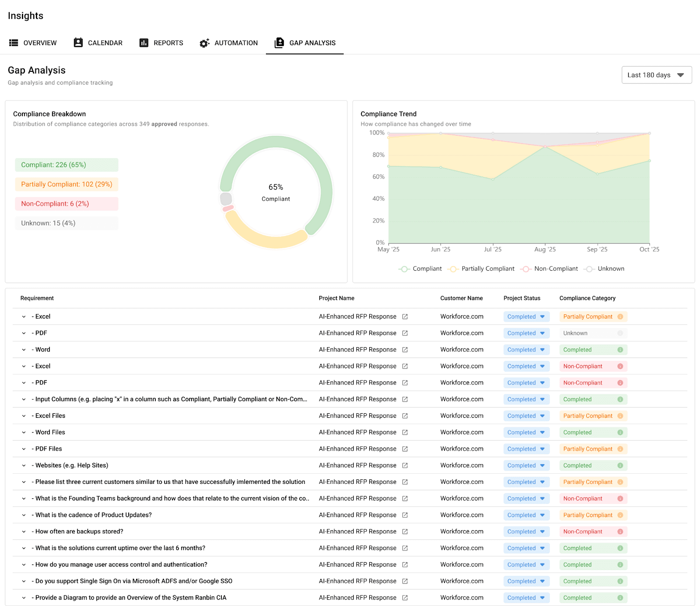Click the Calendar tab icon
700x606 pixels.
[x=78, y=42]
